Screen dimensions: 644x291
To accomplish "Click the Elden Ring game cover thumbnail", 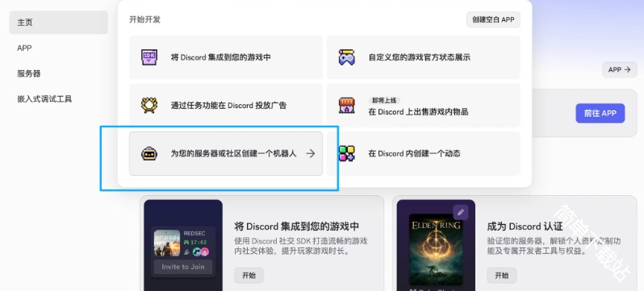I will 436,249.
